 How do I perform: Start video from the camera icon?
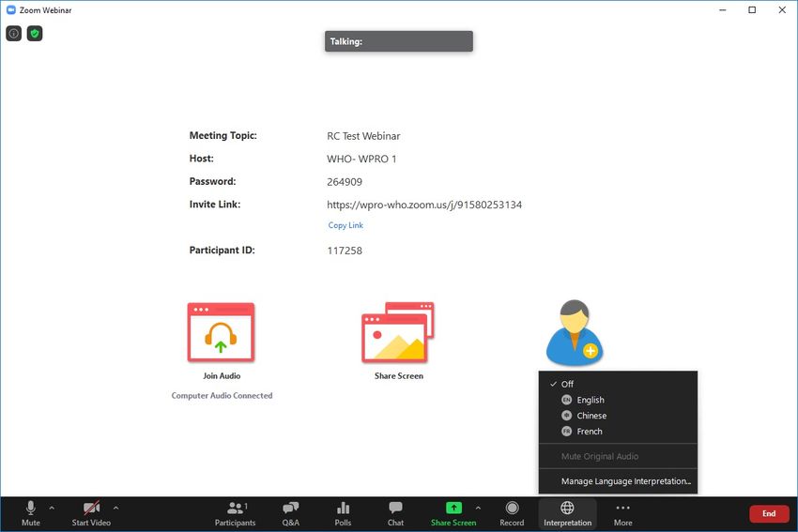coord(91,513)
